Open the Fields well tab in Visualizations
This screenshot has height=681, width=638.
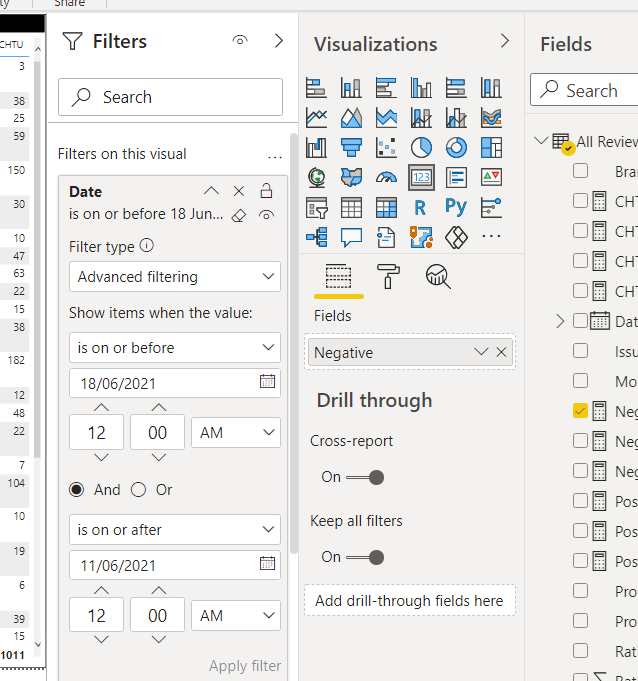pos(339,276)
